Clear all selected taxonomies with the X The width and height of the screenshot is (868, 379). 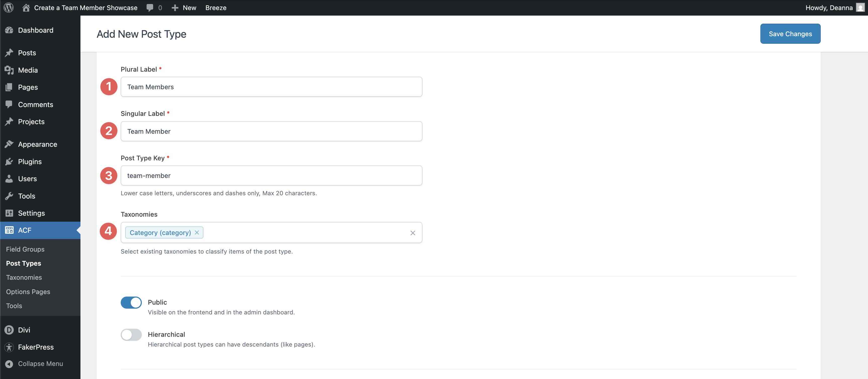[413, 232]
